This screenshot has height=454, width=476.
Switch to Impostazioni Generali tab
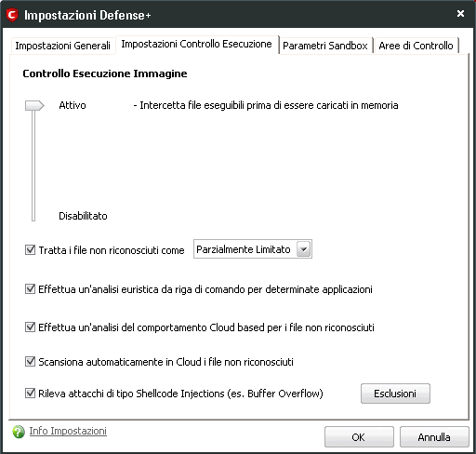63,46
